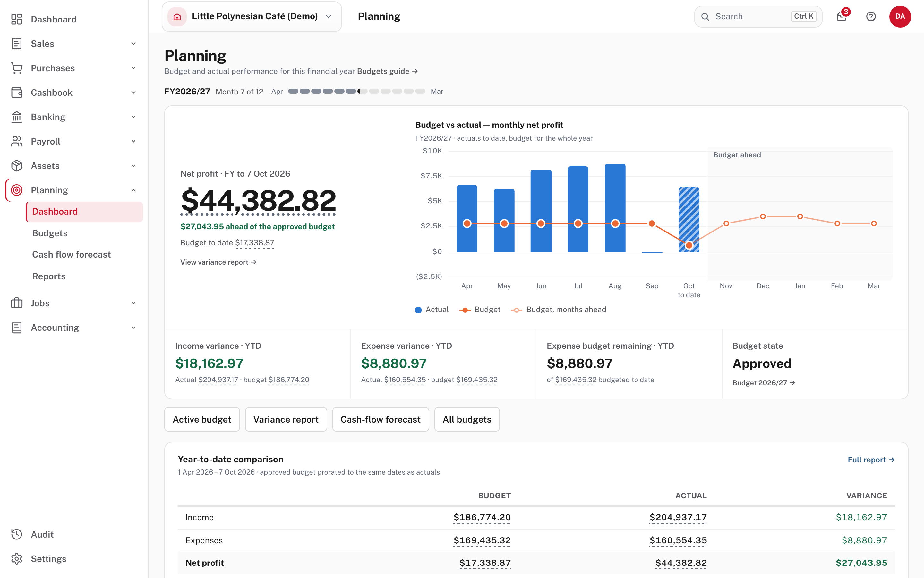Viewport: 924px width, 578px height.
Task: Click the Actual blue legend swatch
Action: pyautogui.click(x=418, y=310)
